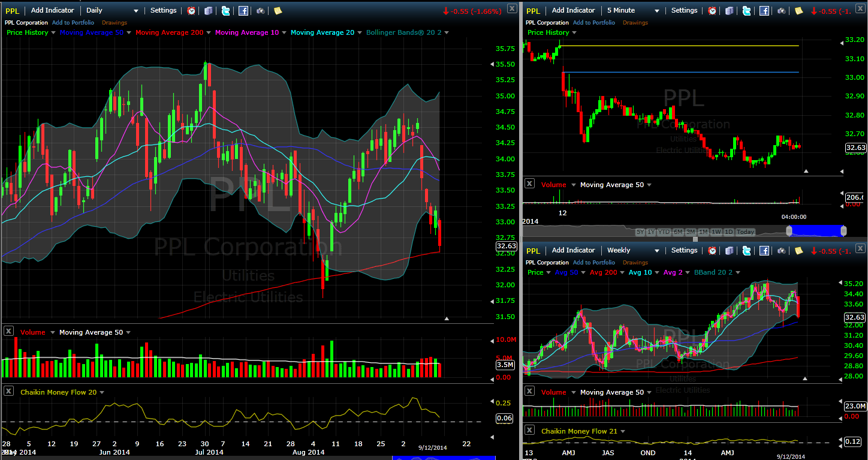This screenshot has width=868, height=460.
Task: Expand the Moving Average 10 options
Action: point(284,33)
